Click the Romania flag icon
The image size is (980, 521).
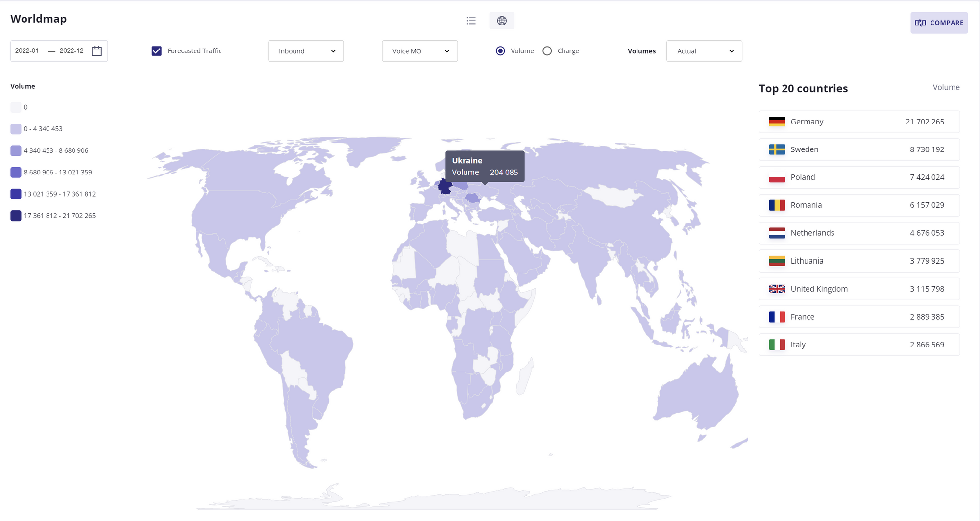[x=777, y=205]
